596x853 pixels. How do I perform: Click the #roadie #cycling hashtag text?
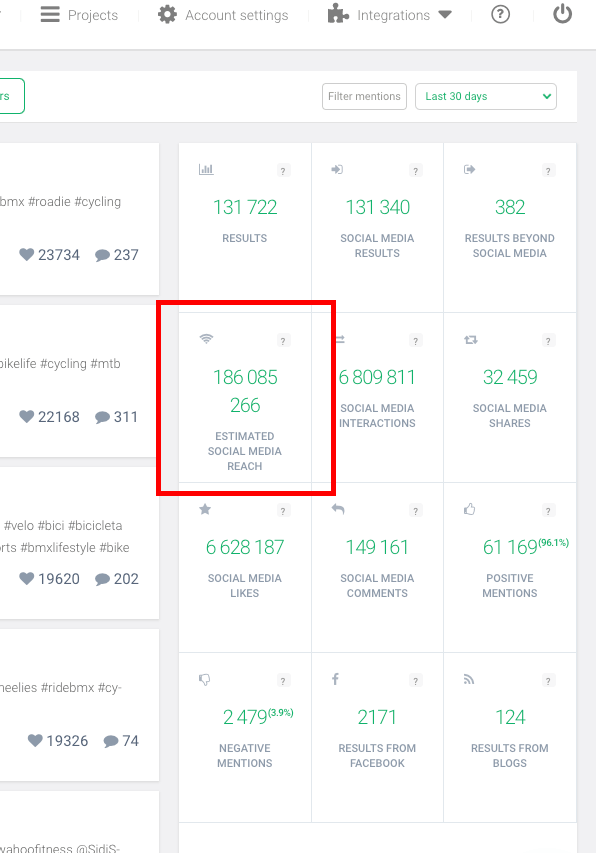point(74,202)
